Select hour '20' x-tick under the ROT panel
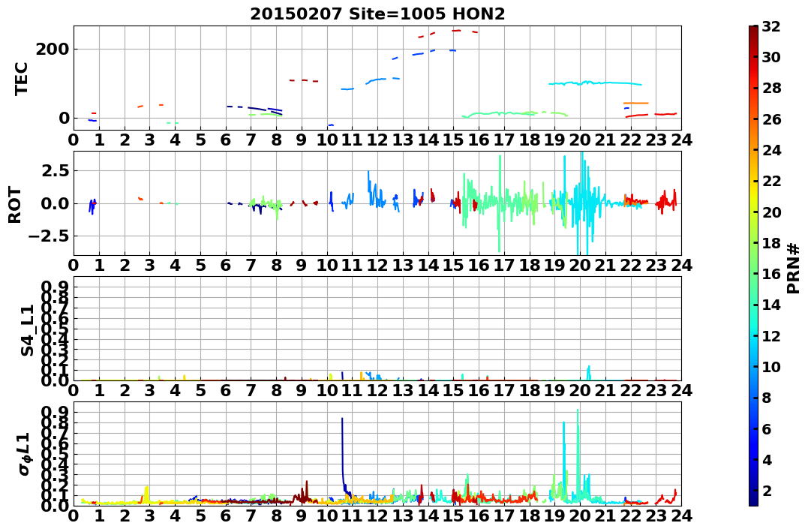 click(580, 265)
